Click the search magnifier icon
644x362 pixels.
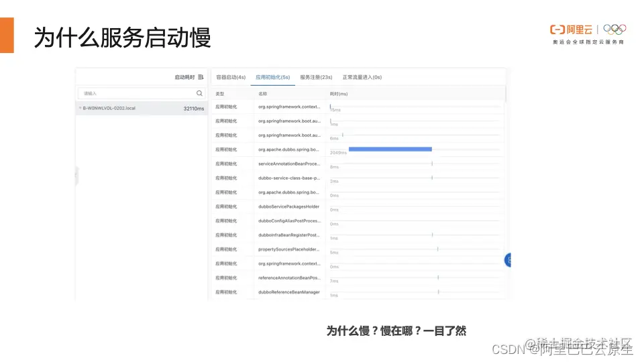(x=199, y=94)
